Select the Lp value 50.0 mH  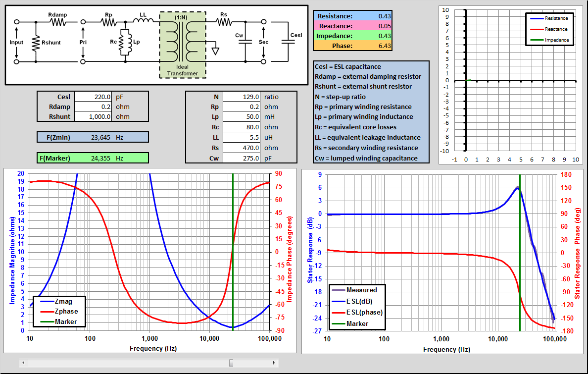[242, 117]
